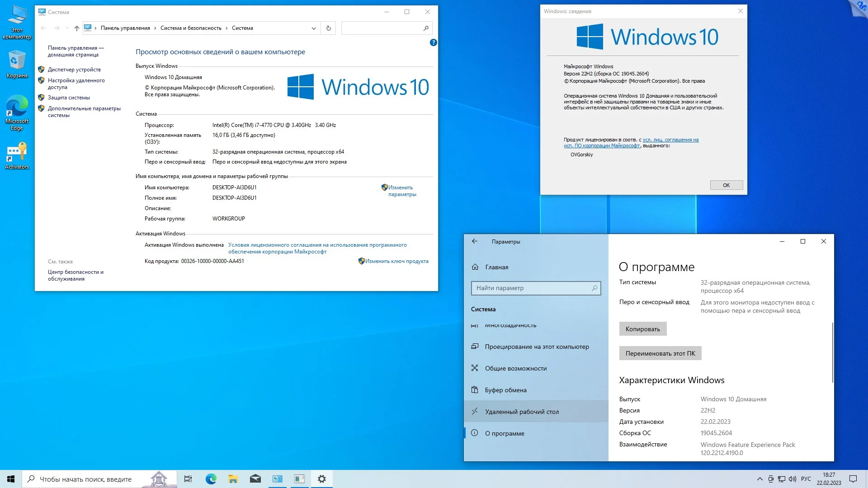Open Clipboard settings page

(x=505, y=390)
